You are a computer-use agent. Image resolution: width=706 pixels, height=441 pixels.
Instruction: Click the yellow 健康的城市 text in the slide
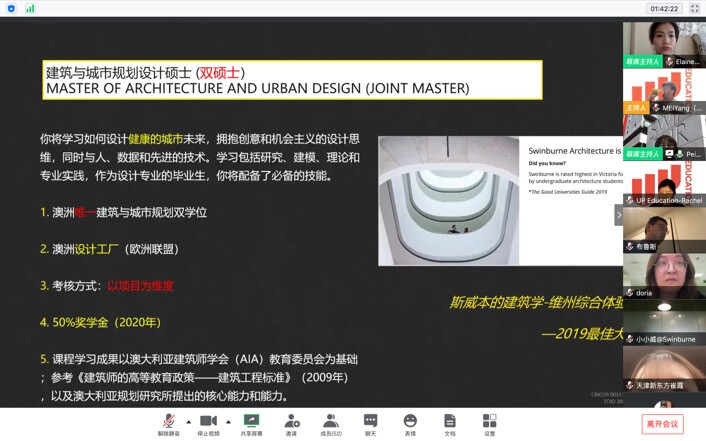coord(156,139)
